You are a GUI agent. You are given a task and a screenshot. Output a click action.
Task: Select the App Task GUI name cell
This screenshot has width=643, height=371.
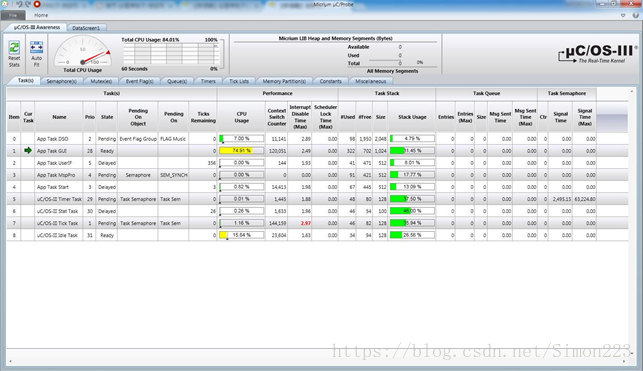tap(59, 151)
